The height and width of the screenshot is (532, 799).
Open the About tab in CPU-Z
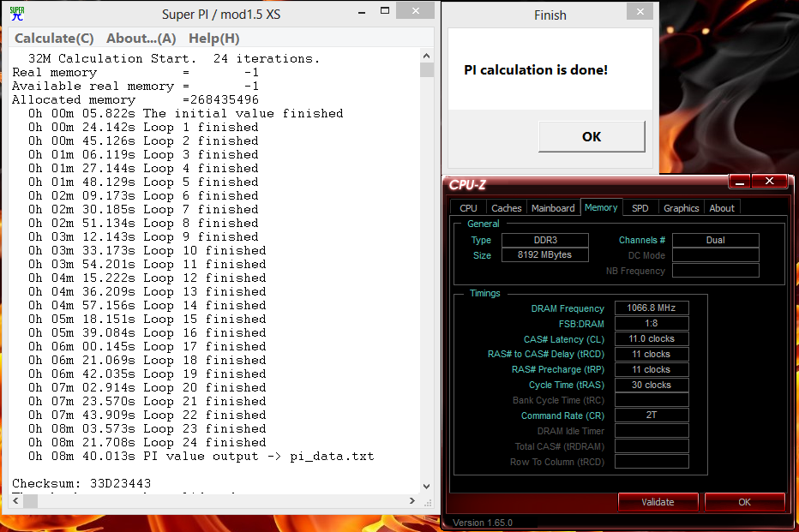coord(722,208)
